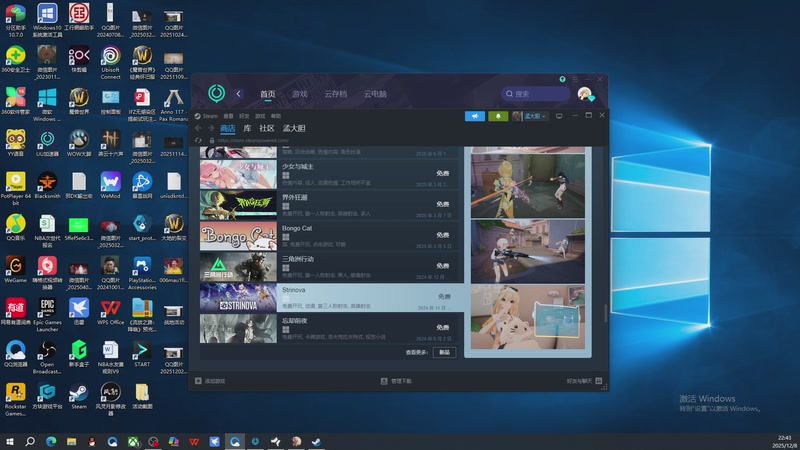Launch Open Broadcaster (OBS) desktop icon
The height and width of the screenshot is (450, 800).
click(x=47, y=357)
